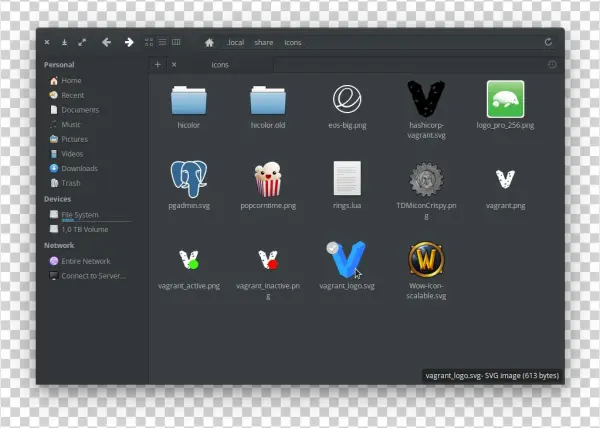Open Downloads in the sidebar
Image resolution: width=600 pixels, height=428 pixels.
pos(79,168)
